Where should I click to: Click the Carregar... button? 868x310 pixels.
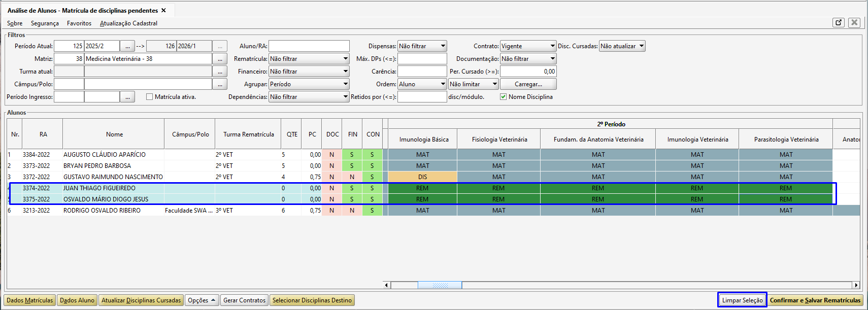[528, 84]
